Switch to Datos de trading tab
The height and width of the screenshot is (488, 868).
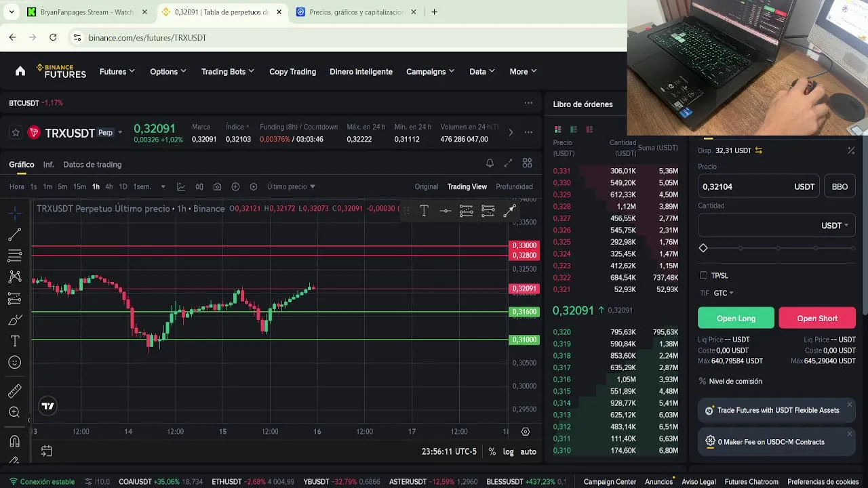click(x=92, y=165)
